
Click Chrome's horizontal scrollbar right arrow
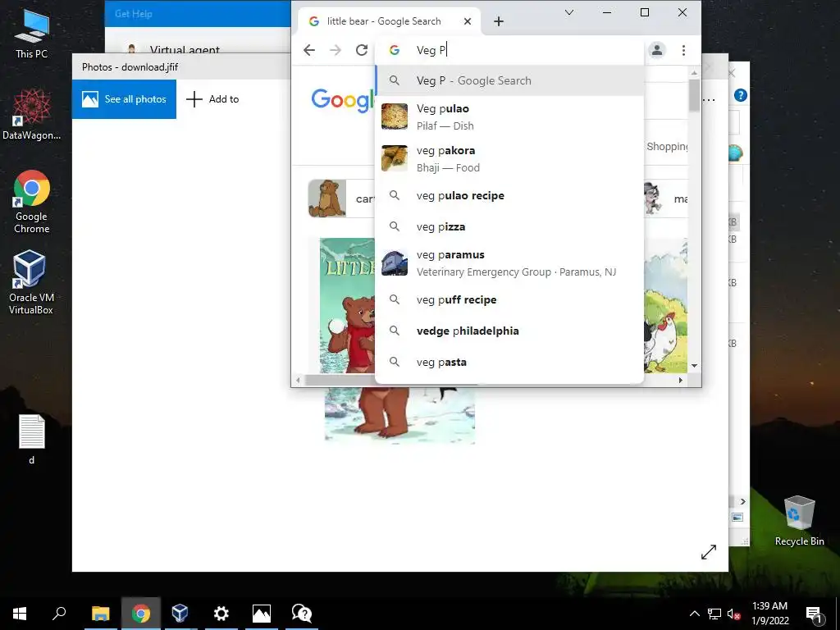(x=680, y=381)
